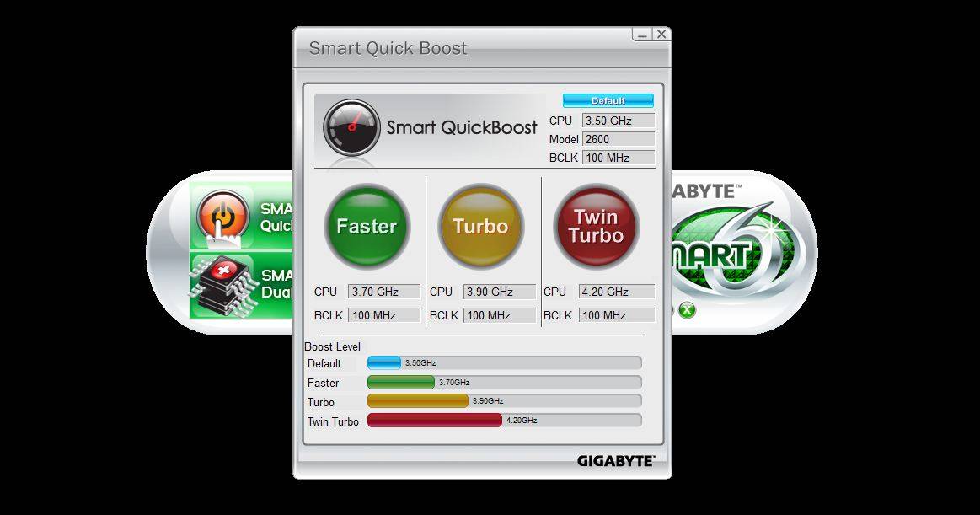Click the Twin Turbo BCLK field
980x515 pixels.
[616, 315]
